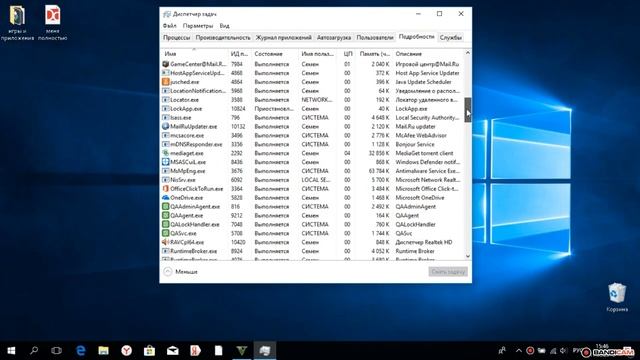This screenshot has width=640, height=360.
Task: Click the 'Bonjour Service' description
Action: 415,144
